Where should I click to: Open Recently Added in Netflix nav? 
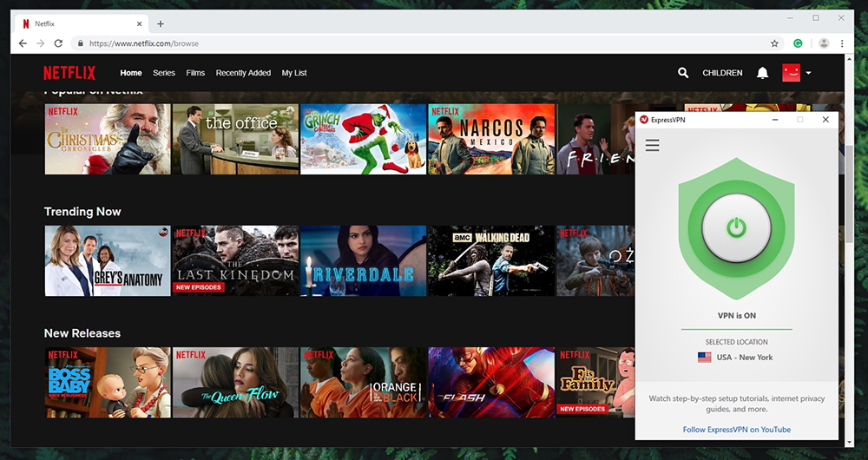click(243, 73)
